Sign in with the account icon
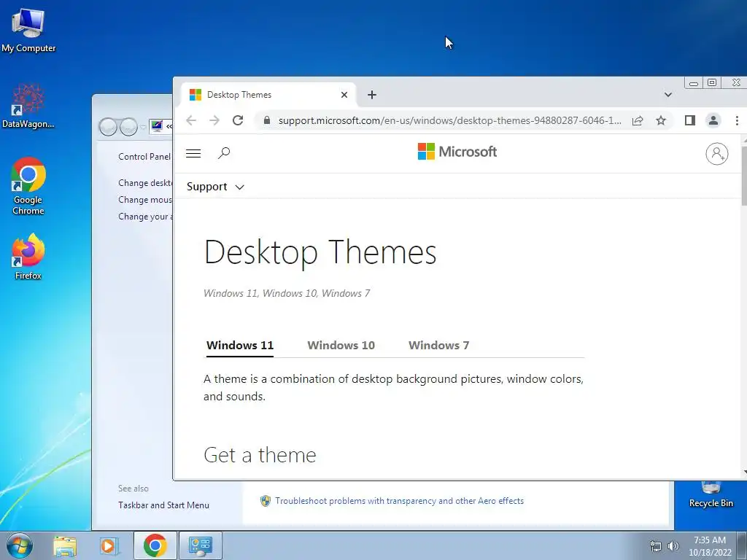The height and width of the screenshot is (560, 747). tap(716, 154)
